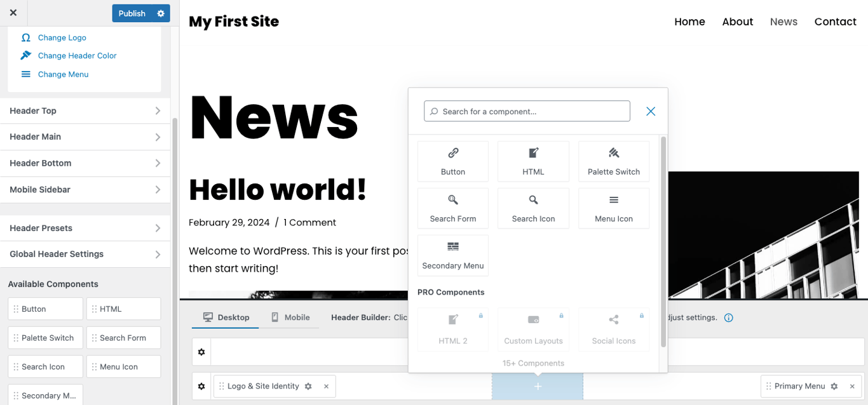Choose the Palette Switch component
Viewport: 868px width, 405px height.
point(613,161)
